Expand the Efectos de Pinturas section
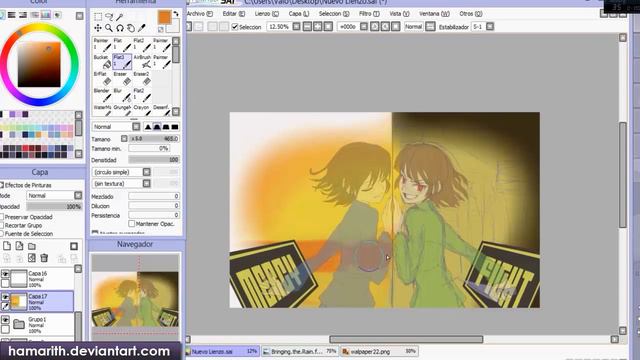640x360 pixels. (x=2, y=185)
